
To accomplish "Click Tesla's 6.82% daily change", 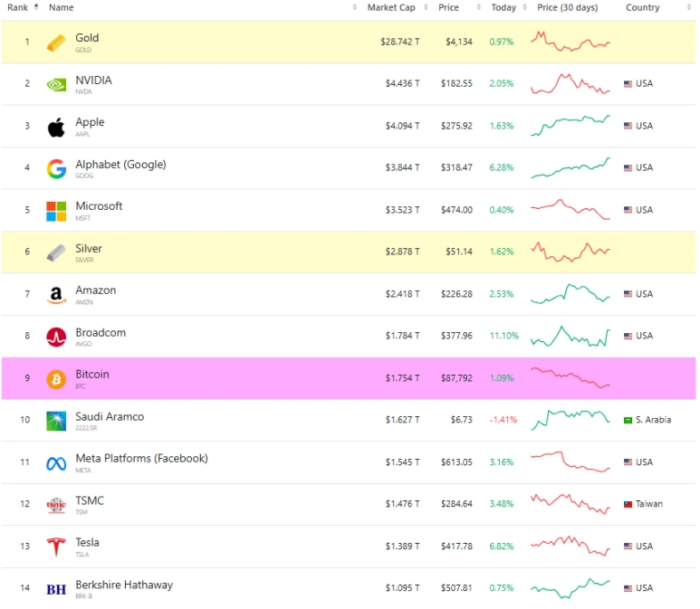I will [502, 547].
